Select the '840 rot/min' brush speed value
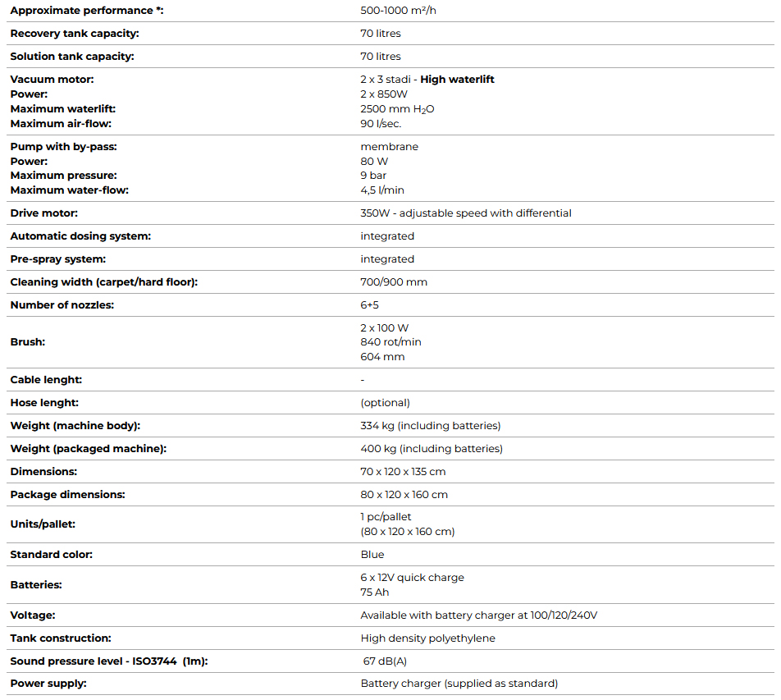Viewport: 781px width, 700px height. [390, 342]
